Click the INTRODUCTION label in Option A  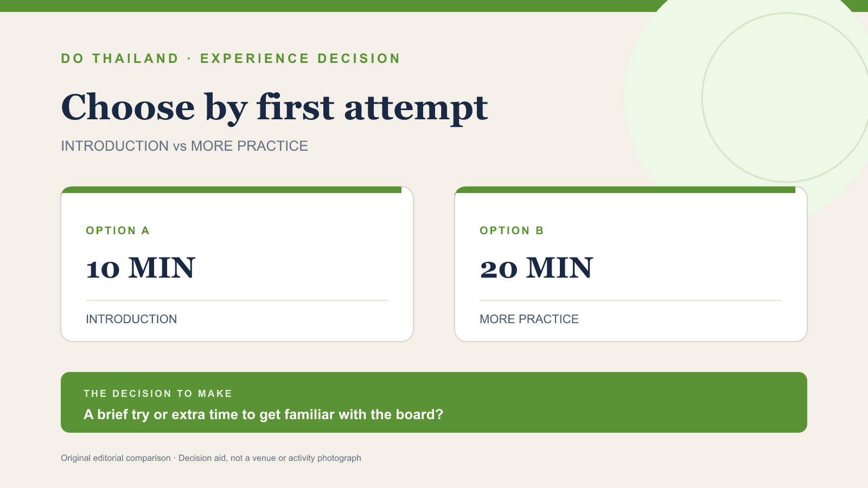click(131, 319)
